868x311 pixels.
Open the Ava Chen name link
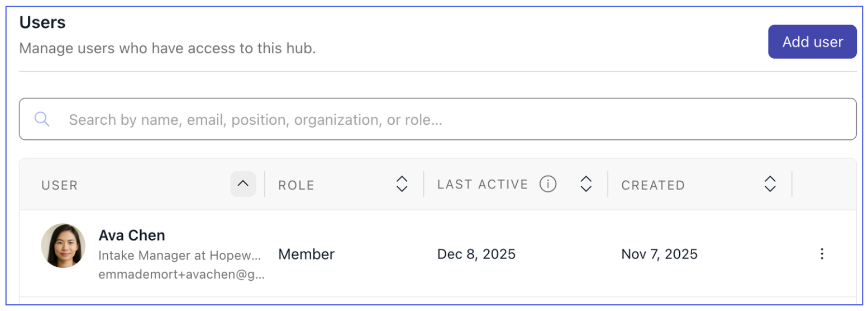(132, 235)
